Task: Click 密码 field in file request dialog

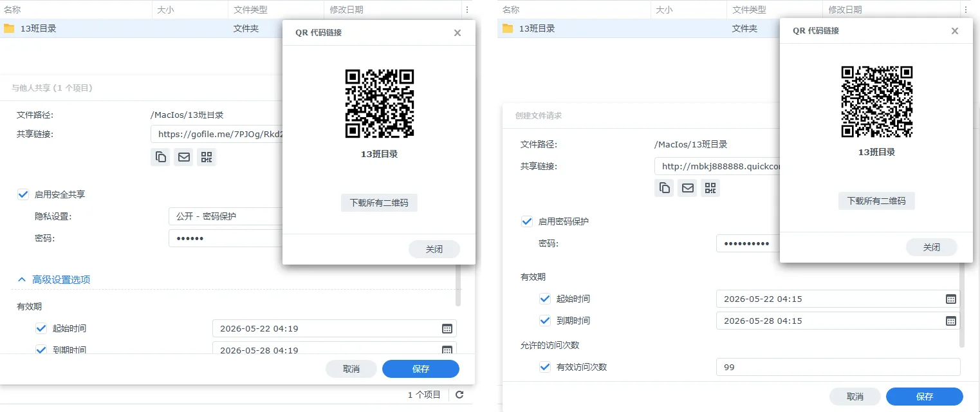Action: 748,243
